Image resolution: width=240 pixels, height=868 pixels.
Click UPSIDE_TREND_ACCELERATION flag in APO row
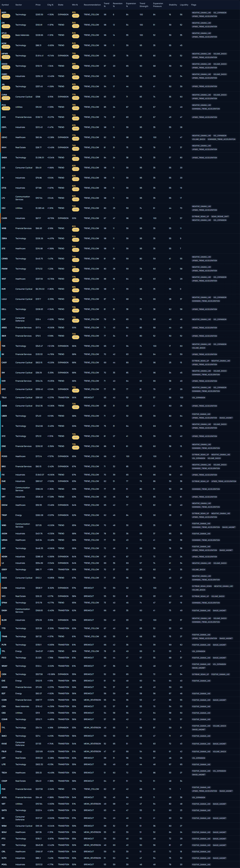tap(204, 117)
